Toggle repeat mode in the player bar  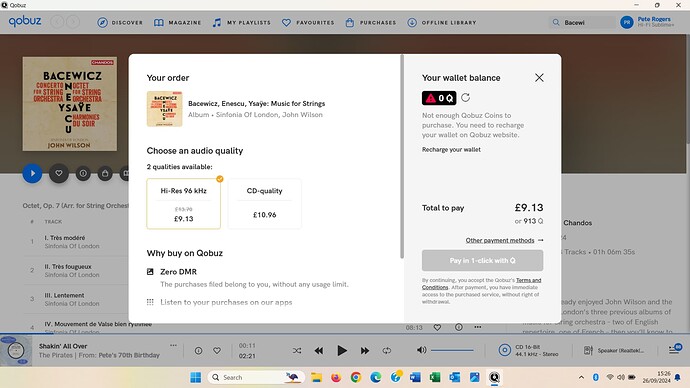click(x=387, y=351)
